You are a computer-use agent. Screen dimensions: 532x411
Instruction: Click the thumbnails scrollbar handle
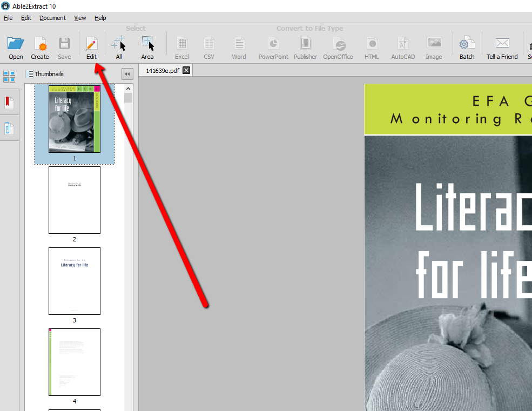pos(128,98)
